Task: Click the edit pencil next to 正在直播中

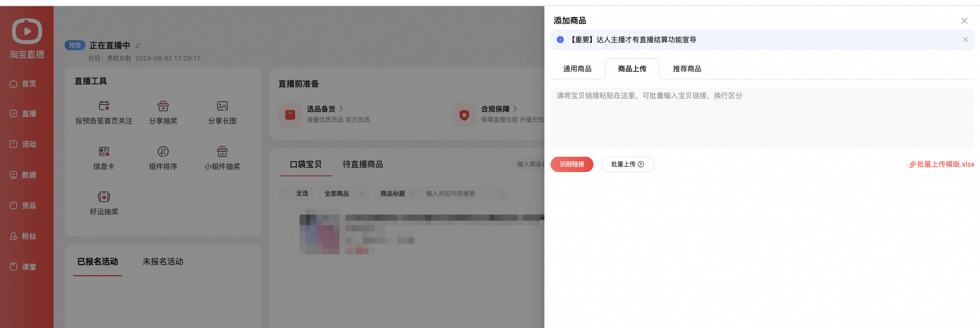Action: coord(138,45)
